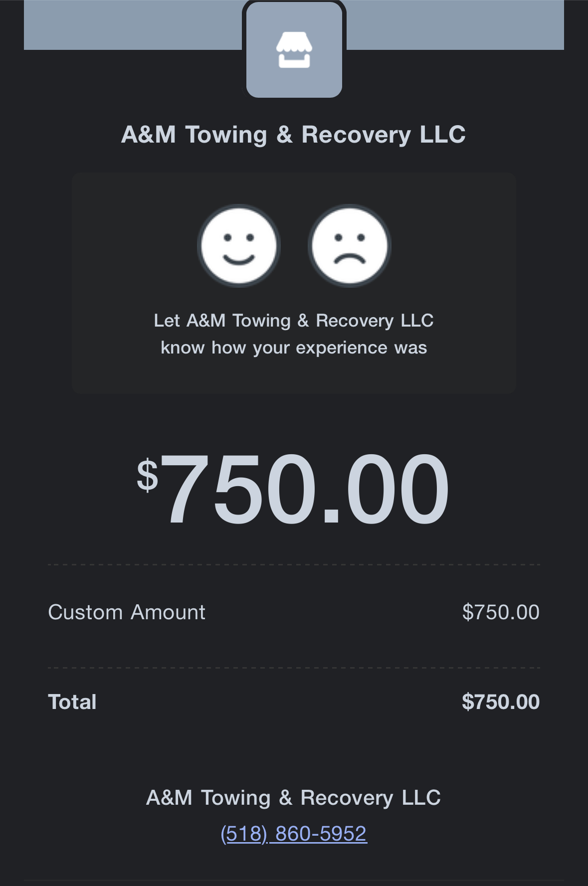Select the happy smiley face rating
Image resolution: width=588 pixels, height=886 pixels.
pos(239,245)
